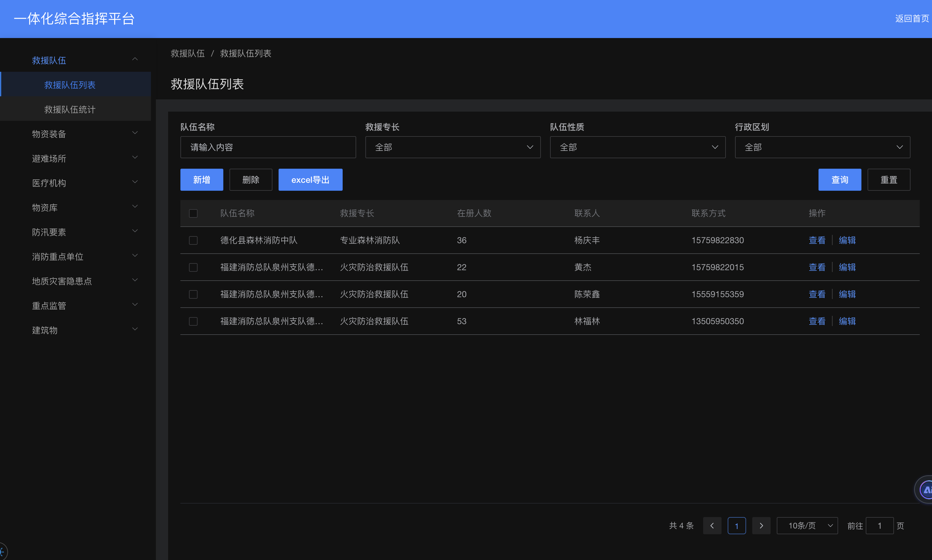Viewport: 932px width, 560px height.
Task: View the row with contact 林福林
Action: (x=817, y=321)
